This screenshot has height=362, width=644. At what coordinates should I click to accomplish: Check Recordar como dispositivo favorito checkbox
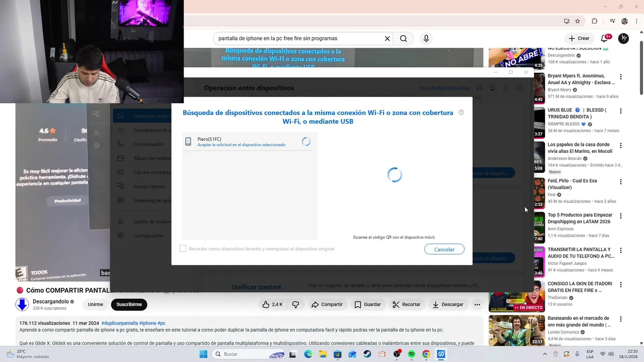pos(183,248)
